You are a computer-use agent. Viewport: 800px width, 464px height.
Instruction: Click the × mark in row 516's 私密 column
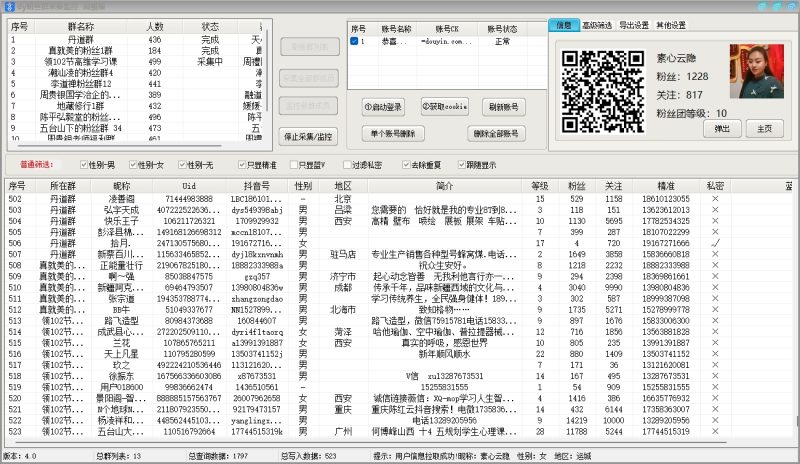[x=715, y=354]
